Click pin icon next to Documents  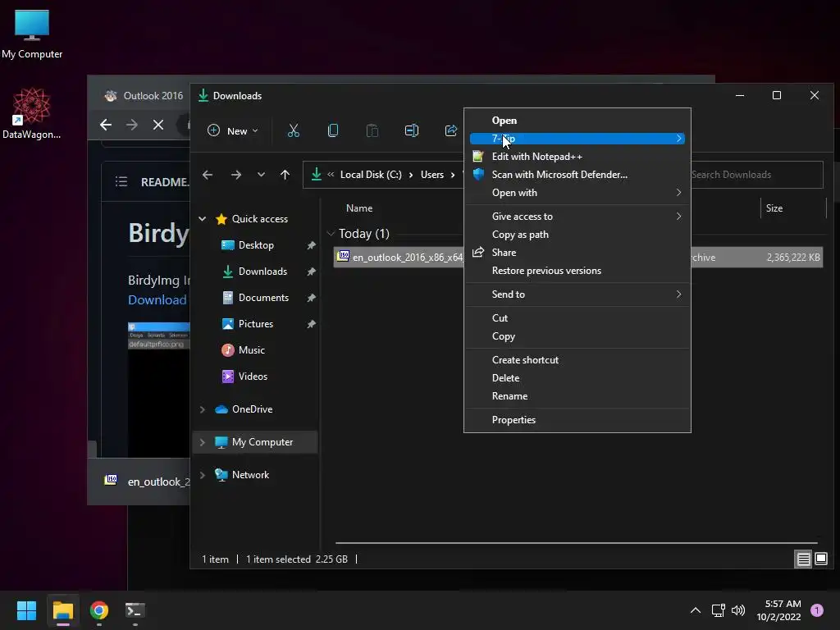(311, 298)
